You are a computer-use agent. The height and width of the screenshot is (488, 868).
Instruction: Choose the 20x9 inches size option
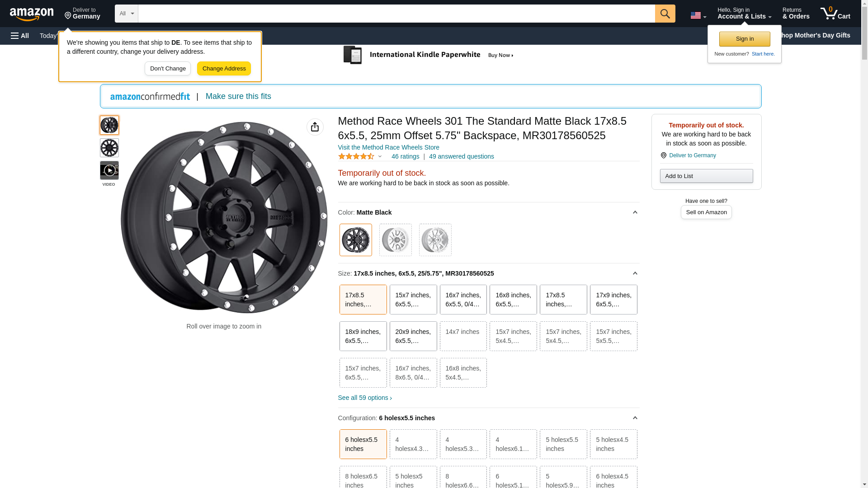coord(413,336)
